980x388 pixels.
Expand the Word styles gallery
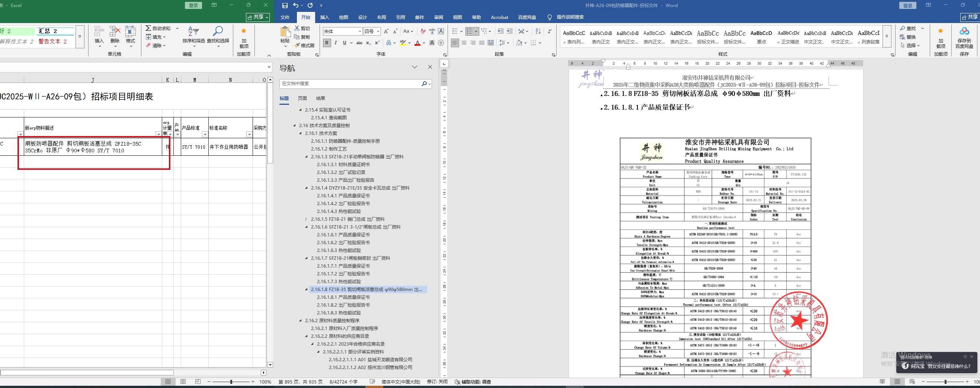[887, 36]
